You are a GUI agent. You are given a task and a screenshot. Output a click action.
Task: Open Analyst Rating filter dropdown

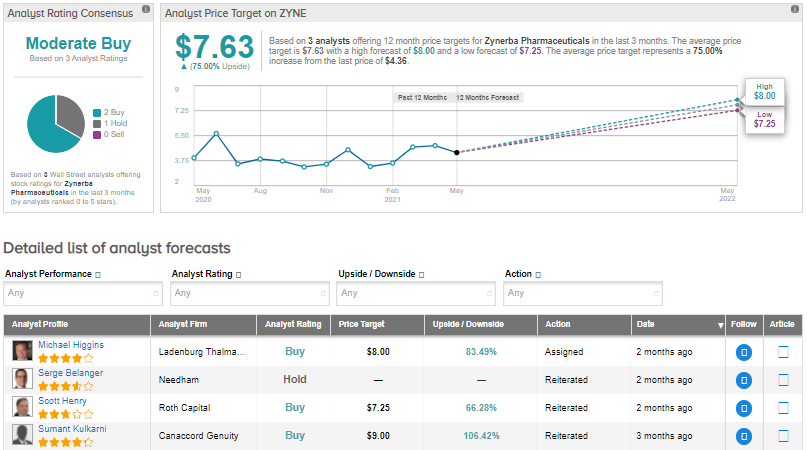pyautogui.click(x=250, y=293)
